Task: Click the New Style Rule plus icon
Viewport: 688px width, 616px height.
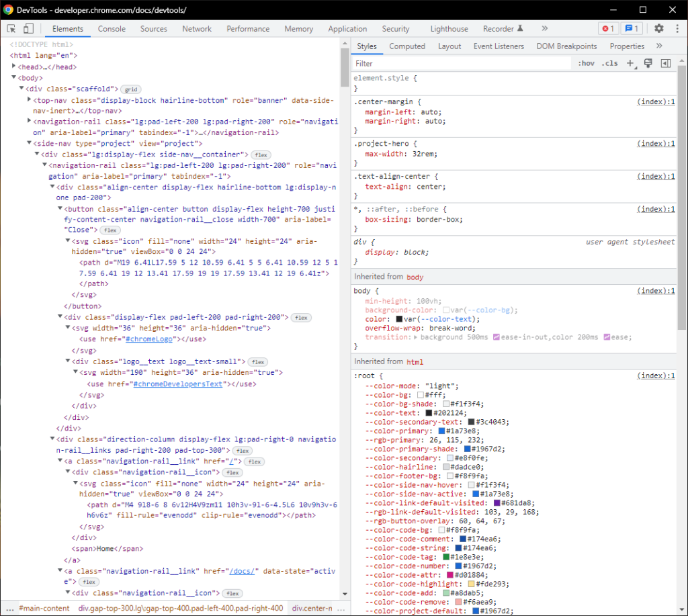Action: coord(631,64)
